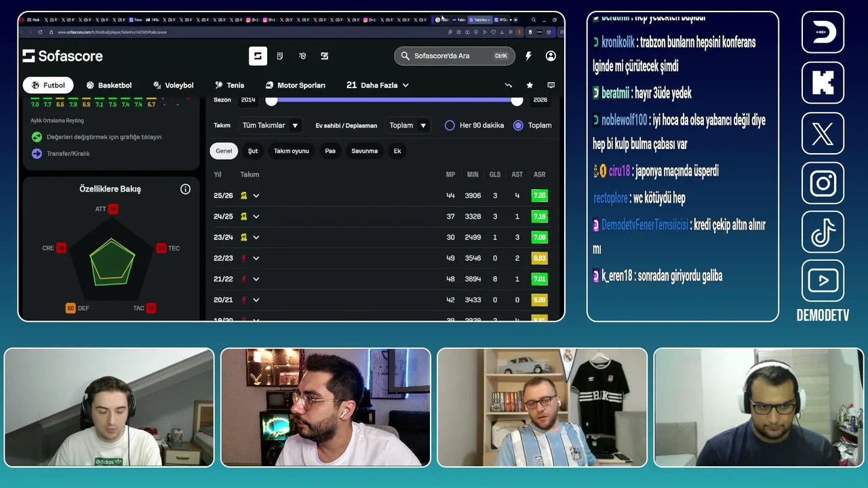Click the 7.20 rating badge for 25/26
This screenshot has height=488, width=868.
[539, 196]
